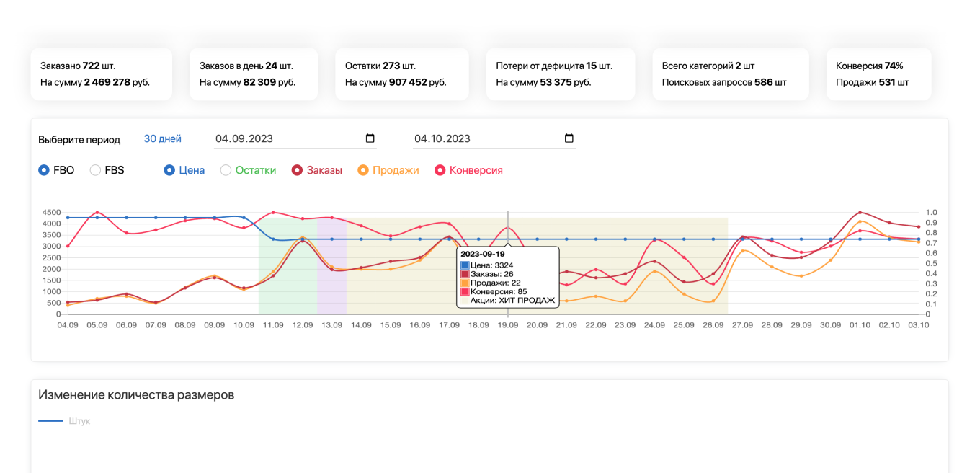
Task: Click the Конверсия 74% summary card
Action: click(x=878, y=74)
